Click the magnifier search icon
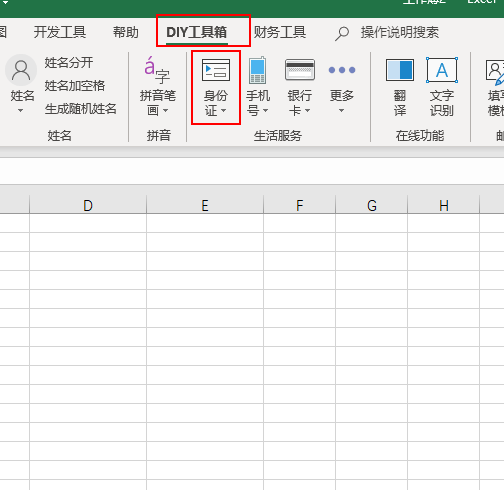Screen dimensions: 504x490 tap(342, 33)
